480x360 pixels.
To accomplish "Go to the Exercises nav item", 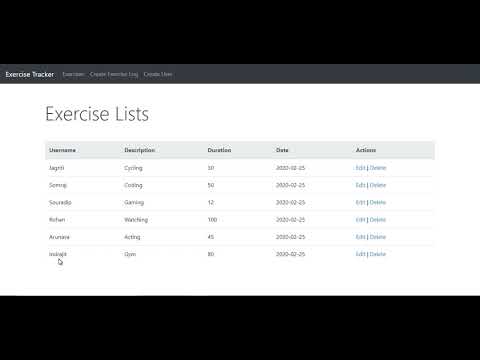I will click(73, 74).
